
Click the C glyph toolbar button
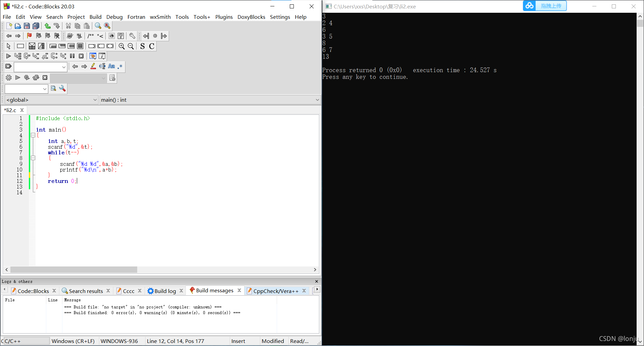click(x=152, y=46)
